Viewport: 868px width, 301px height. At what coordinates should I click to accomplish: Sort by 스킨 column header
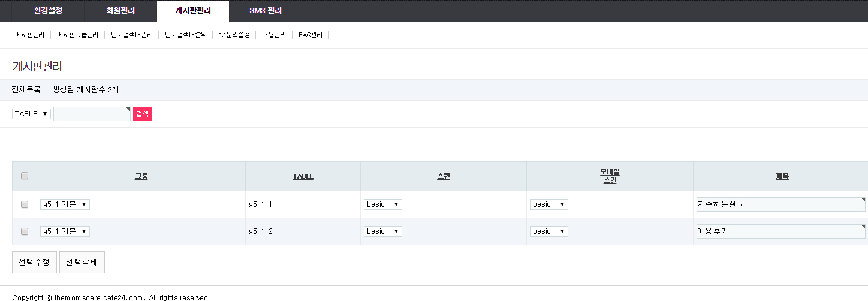pos(444,176)
